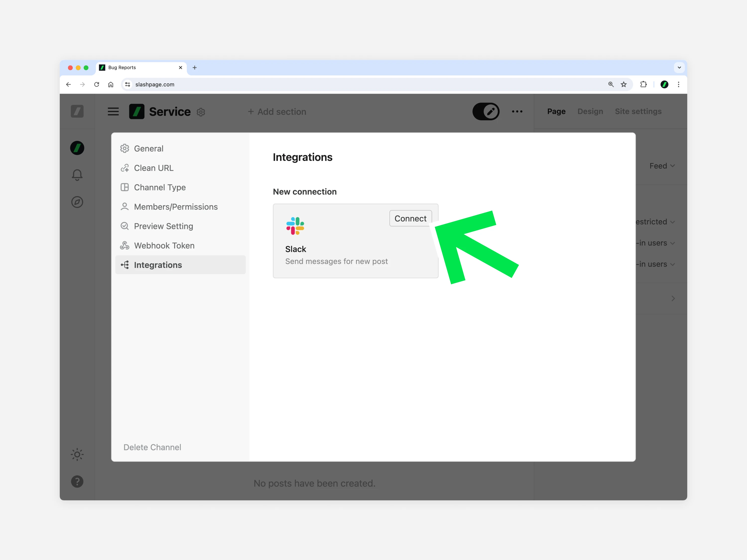The image size is (747, 560).
Task: Toggle the edit mode switch
Action: pos(486,112)
